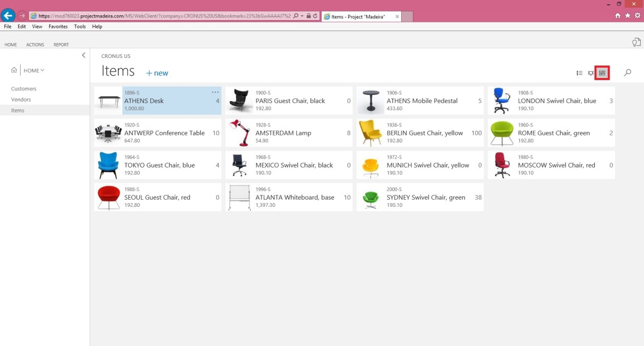Refresh the page using reload icon

315,16
